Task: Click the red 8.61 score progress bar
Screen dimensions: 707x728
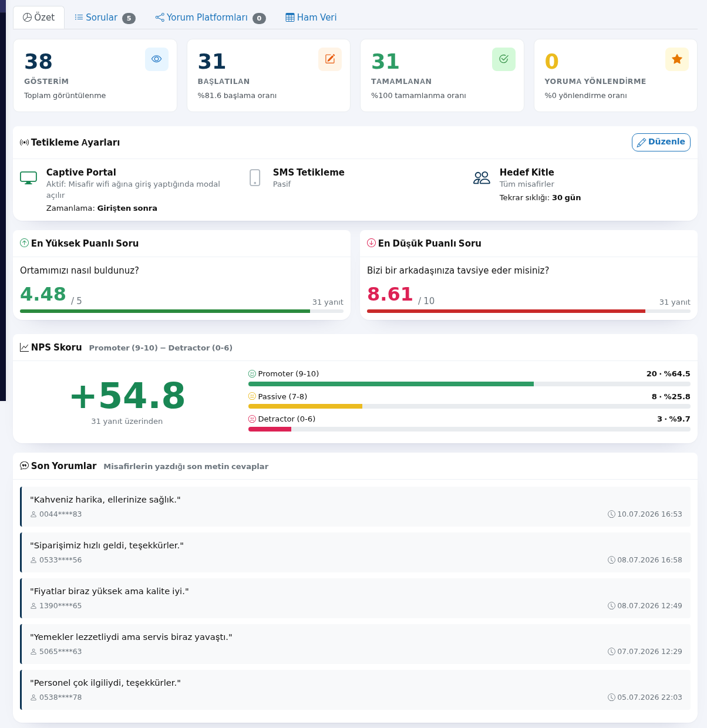Action: click(x=528, y=311)
